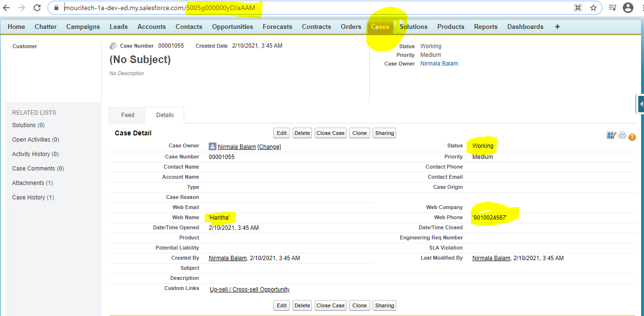Collapse the right sidebar panel arrow
The width and height of the screenshot is (644, 316).
tap(641, 104)
